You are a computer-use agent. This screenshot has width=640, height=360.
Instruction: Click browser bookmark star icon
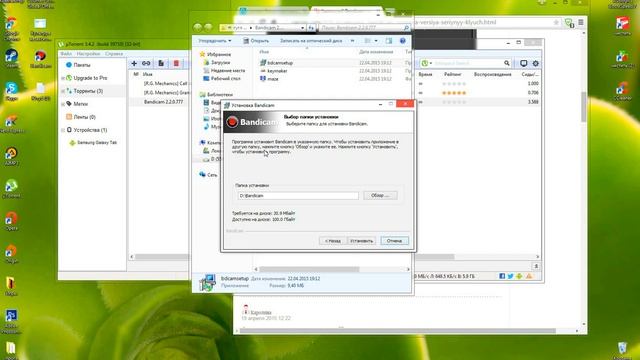(556, 22)
